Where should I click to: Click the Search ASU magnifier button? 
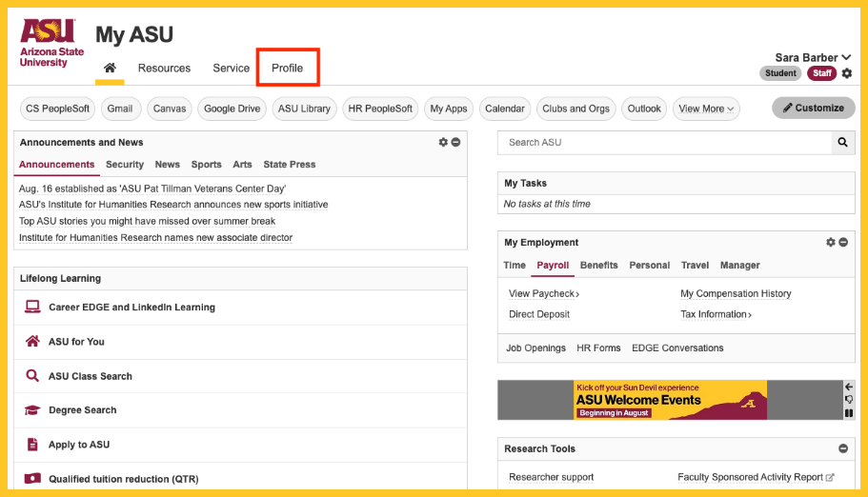pos(842,142)
